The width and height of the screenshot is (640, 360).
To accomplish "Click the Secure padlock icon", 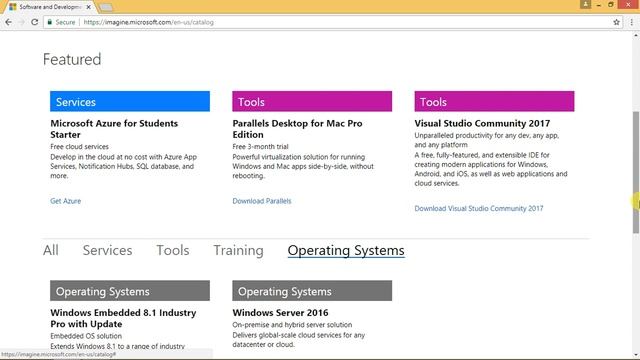I will click(50, 22).
